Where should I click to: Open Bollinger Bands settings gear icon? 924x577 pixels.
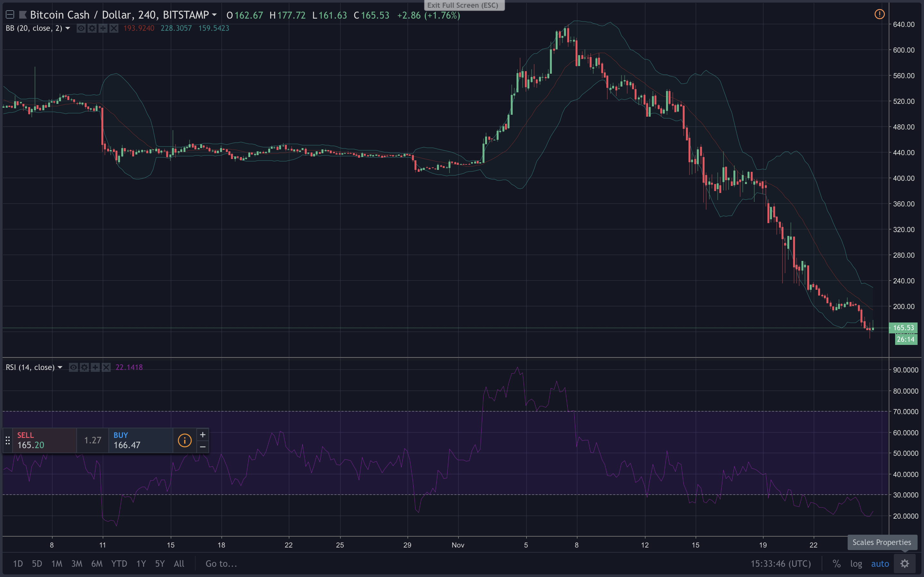coord(92,28)
